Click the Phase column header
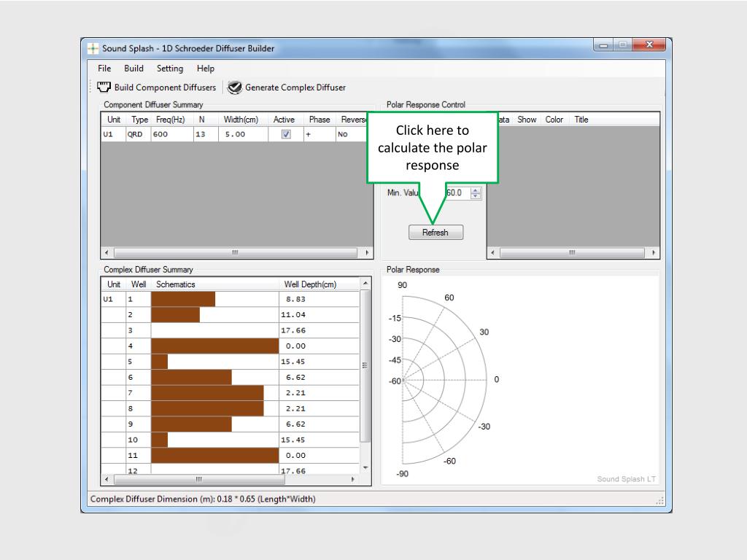747x560 pixels. (x=320, y=120)
